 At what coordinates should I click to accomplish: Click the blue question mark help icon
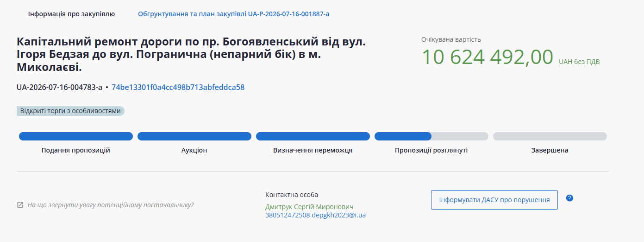pos(569,198)
